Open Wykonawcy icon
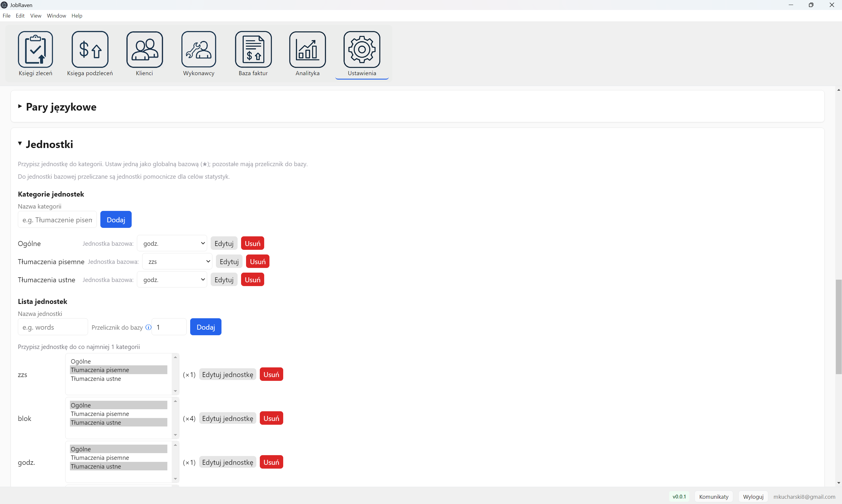Viewport: 842px width, 504px height. pyautogui.click(x=199, y=50)
